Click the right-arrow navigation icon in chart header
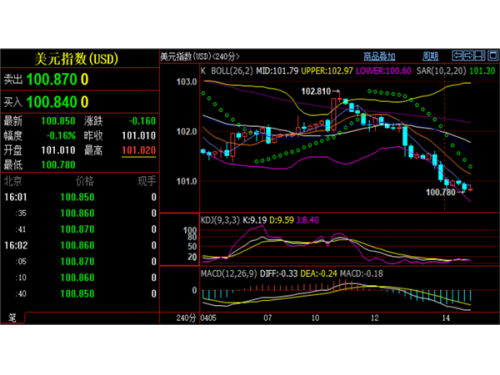Screen dimensions: 500x375 pos(469,56)
